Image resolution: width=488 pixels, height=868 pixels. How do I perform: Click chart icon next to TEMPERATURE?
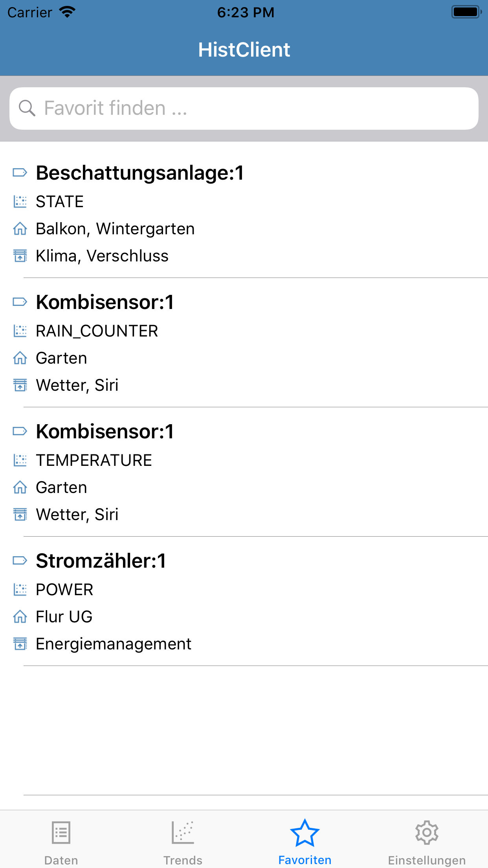coord(20,460)
